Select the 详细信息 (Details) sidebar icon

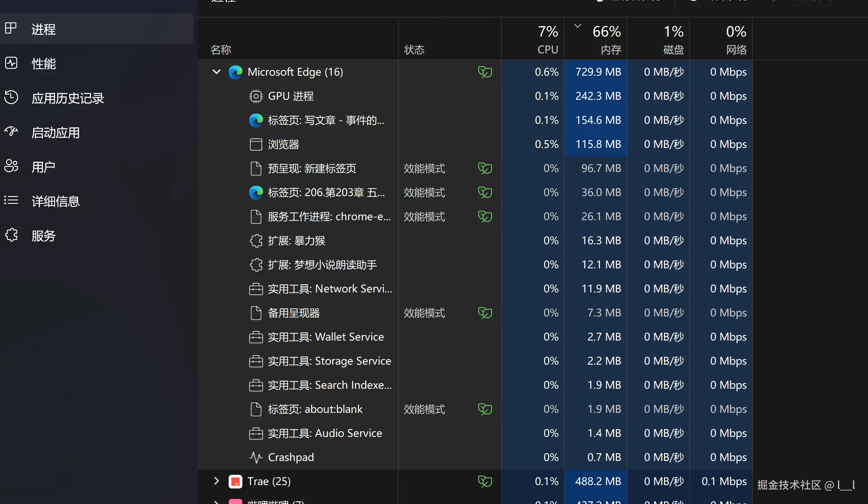coord(12,200)
